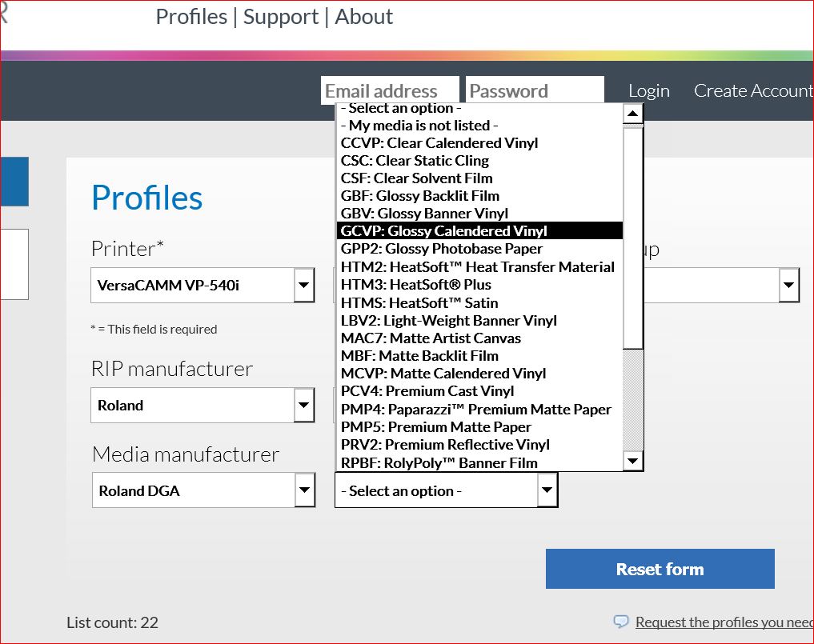814x644 pixels.
Task: Focus the Email address field
Action: (x=390, y=90)
